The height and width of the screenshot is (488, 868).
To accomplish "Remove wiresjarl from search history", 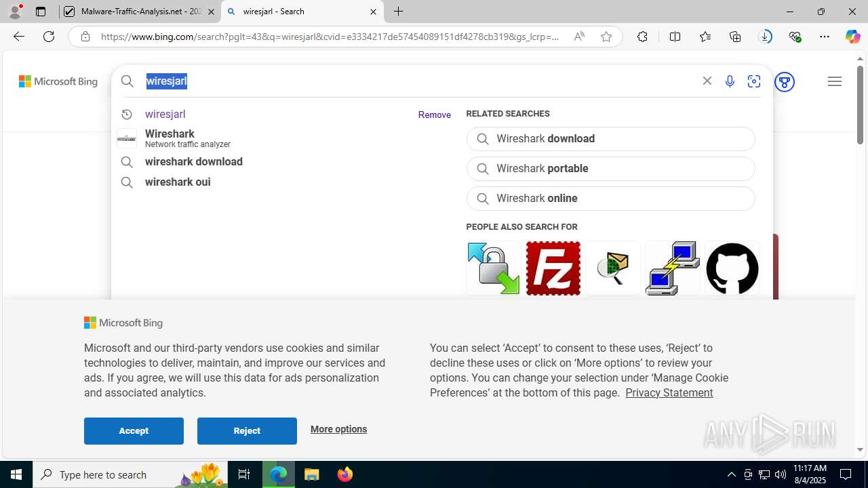I will tap(435, 115).
